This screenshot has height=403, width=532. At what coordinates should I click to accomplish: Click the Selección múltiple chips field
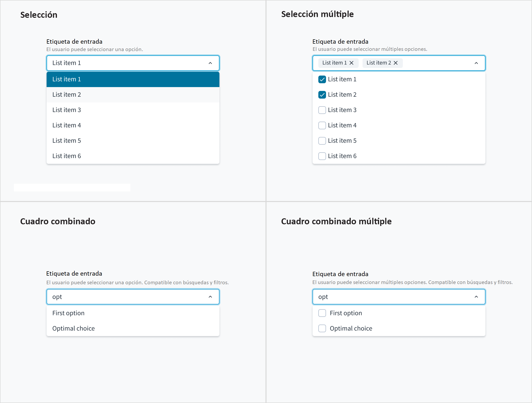pos(399,63)
